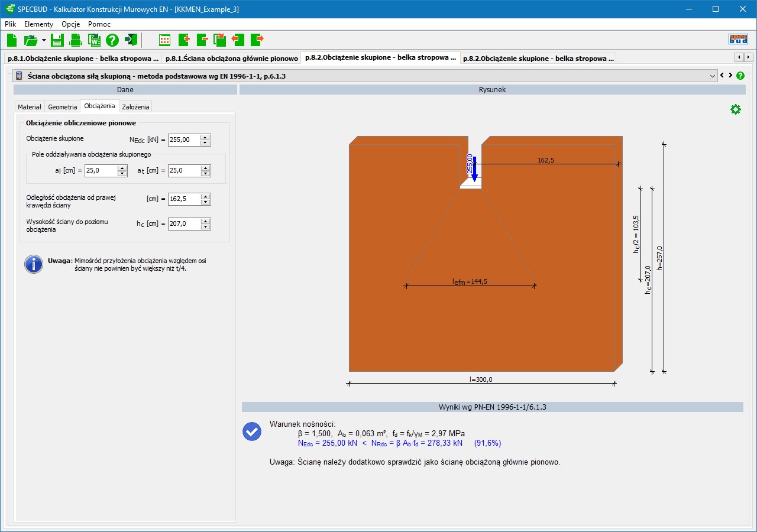757x532 pixels.
Task: Open the 'p.8.1.Ściana obciążona głównie pionowo' document tab
Action: coord(231,59)
